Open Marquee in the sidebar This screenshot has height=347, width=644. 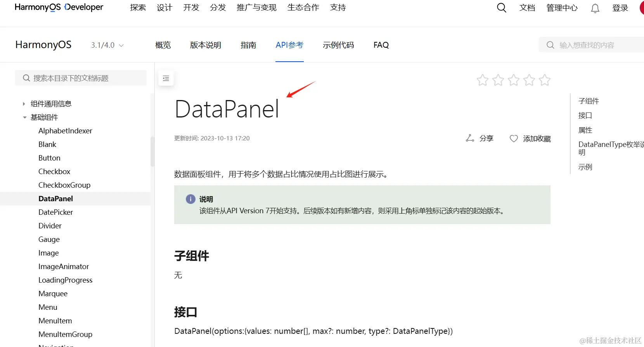(53, 294)
